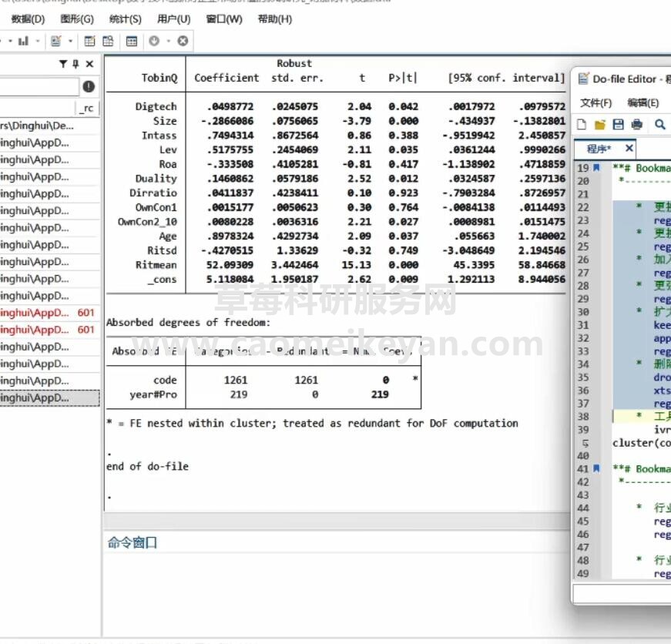The width and height of the screenshot is (671, 644).
Task: Click the _rc column header in History
Action: (x=87, y=109)
